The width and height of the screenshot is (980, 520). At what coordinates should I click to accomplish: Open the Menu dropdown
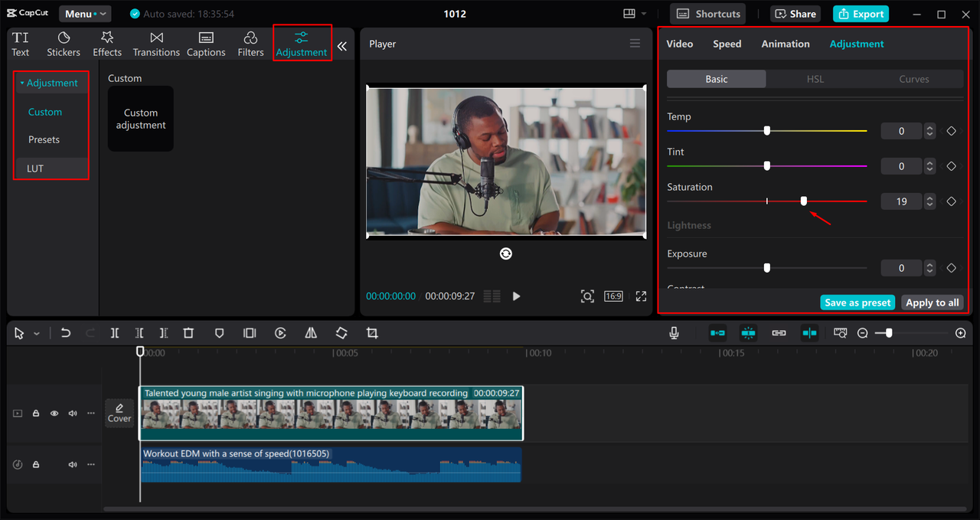85,14
